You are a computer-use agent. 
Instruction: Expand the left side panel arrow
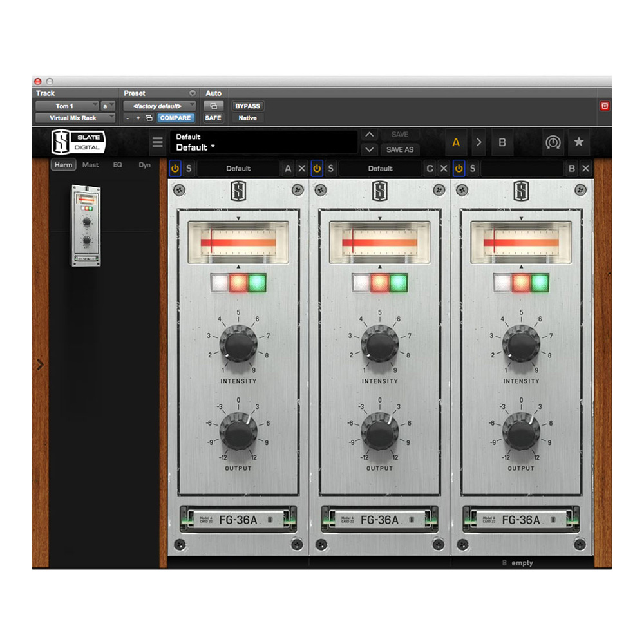[40, 365]
